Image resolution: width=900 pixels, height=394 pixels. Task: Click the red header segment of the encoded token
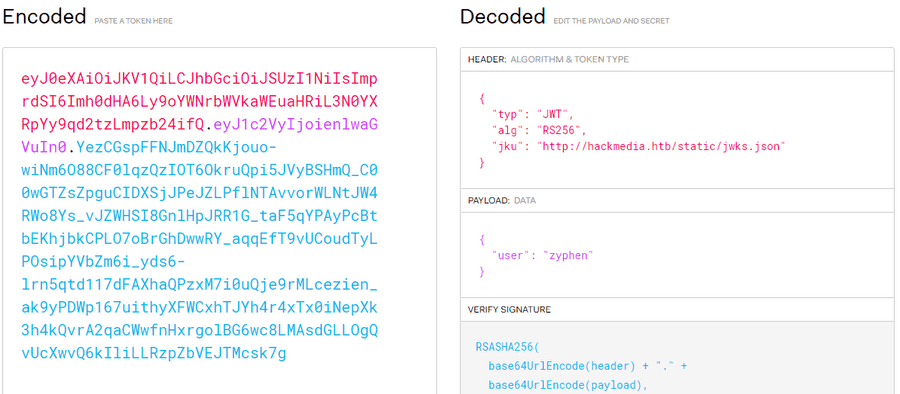pyautogui.click(x=199, y=101)
